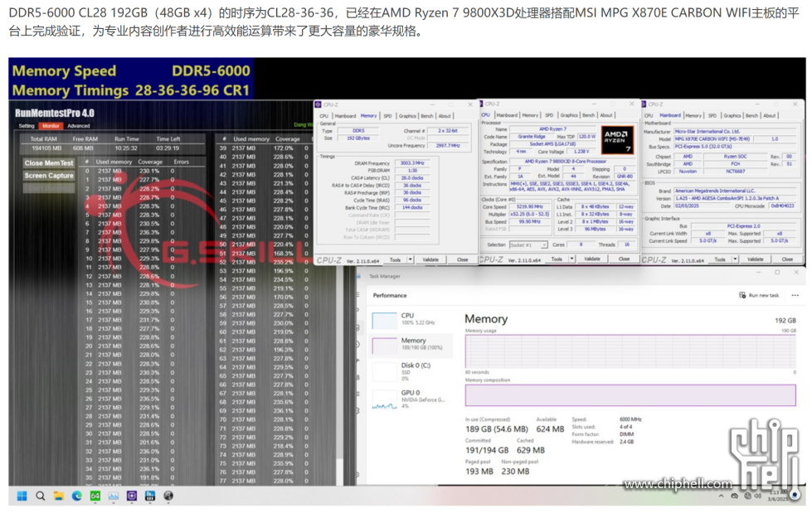Viewport: 812px width, 513px height.
Task: Open About tab in CPU-Z Mainboard window
Action: point(770,116)
